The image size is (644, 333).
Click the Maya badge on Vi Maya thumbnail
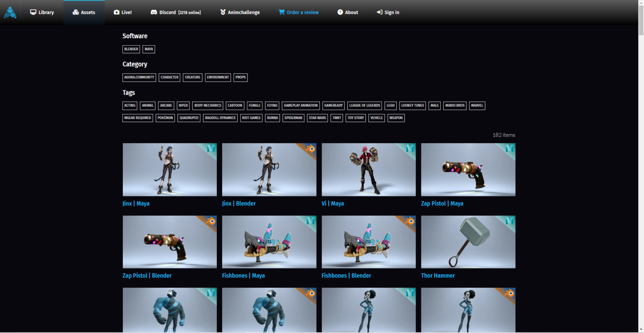[x=410, y=149]
